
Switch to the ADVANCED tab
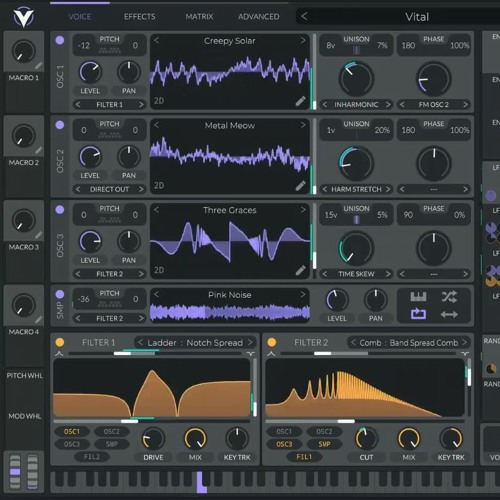click(x=259, y=17)
